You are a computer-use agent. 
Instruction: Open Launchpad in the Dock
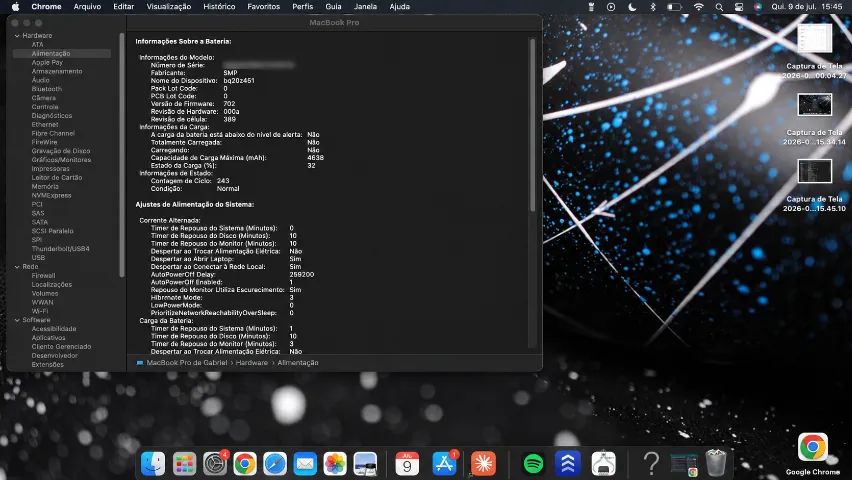click(184, 464)
